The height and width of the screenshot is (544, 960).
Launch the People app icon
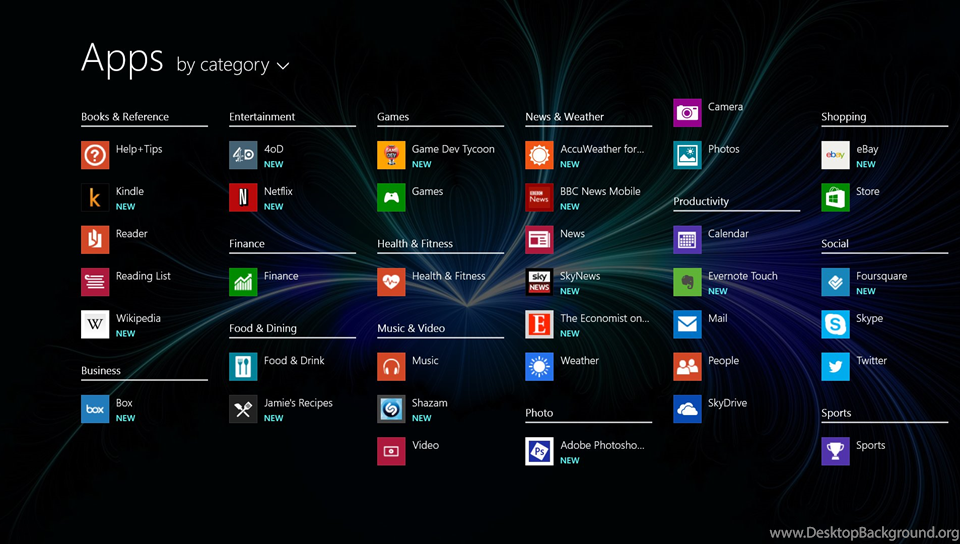point(688,367)
